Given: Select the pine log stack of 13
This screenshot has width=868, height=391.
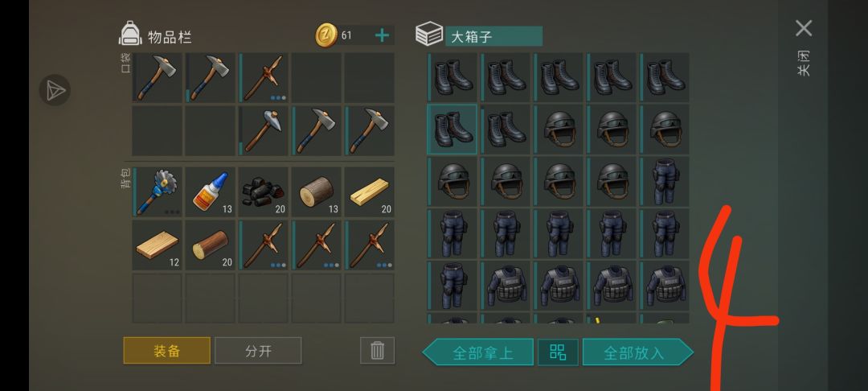Looking at the screenshot, I should click(316, 191).
